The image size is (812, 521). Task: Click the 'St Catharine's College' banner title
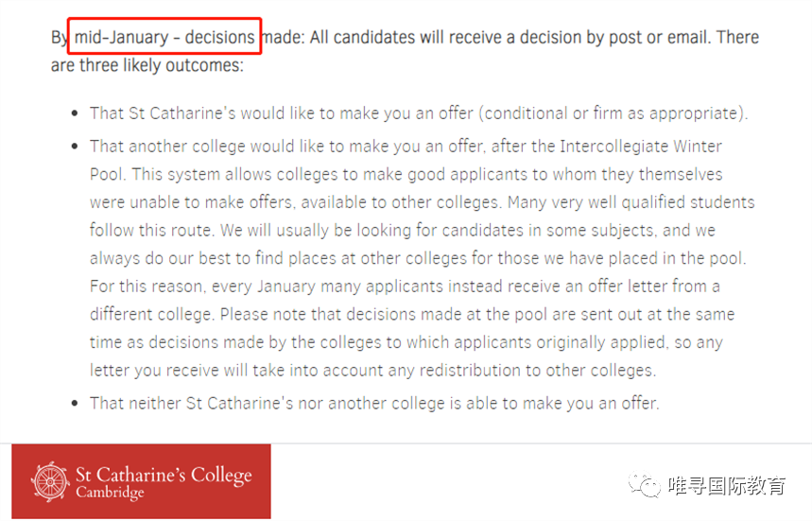(x=164, y=473)
